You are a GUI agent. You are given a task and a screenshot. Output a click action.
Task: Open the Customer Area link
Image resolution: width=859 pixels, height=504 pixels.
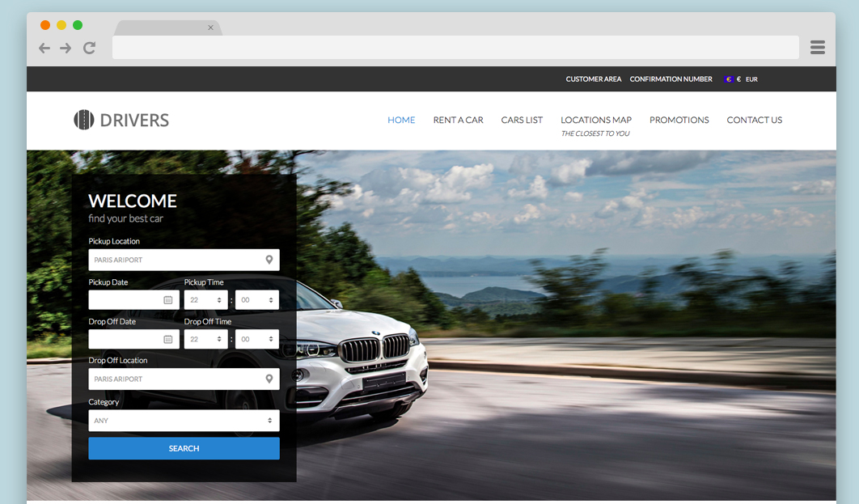[594, 79]
